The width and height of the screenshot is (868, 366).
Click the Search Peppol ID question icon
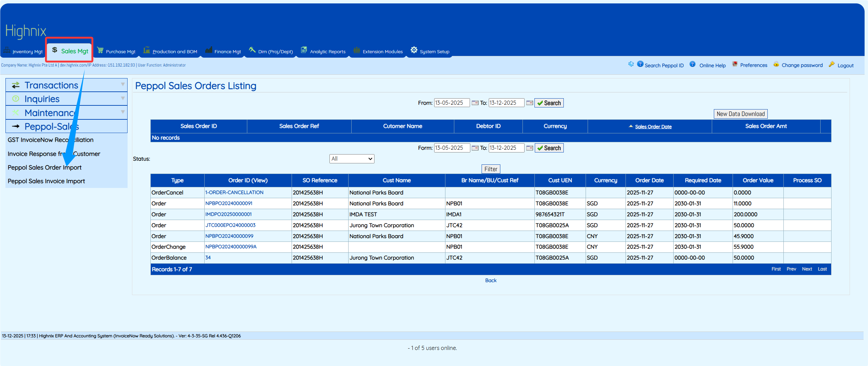pyautogui.click(x=640, y=64)
